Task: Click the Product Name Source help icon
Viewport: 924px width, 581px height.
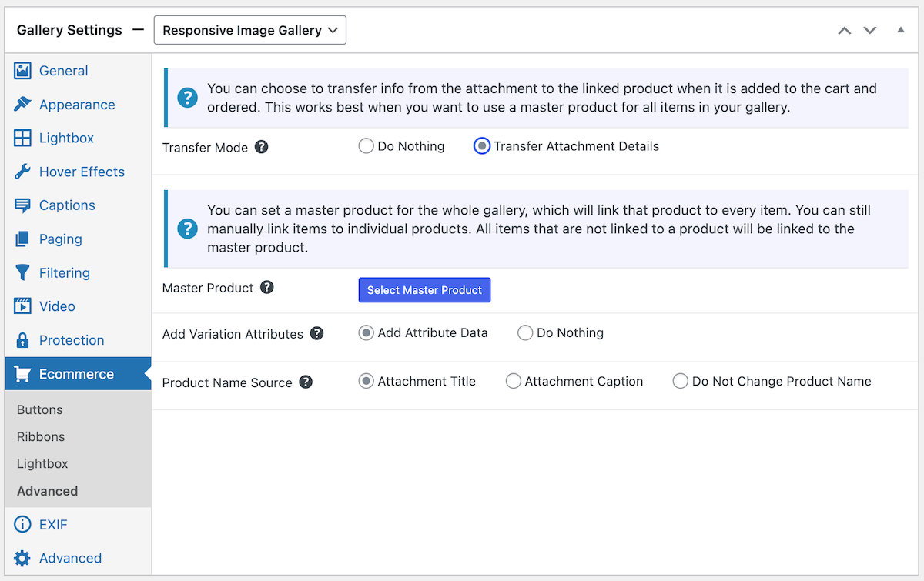Action: coord(306,382)
